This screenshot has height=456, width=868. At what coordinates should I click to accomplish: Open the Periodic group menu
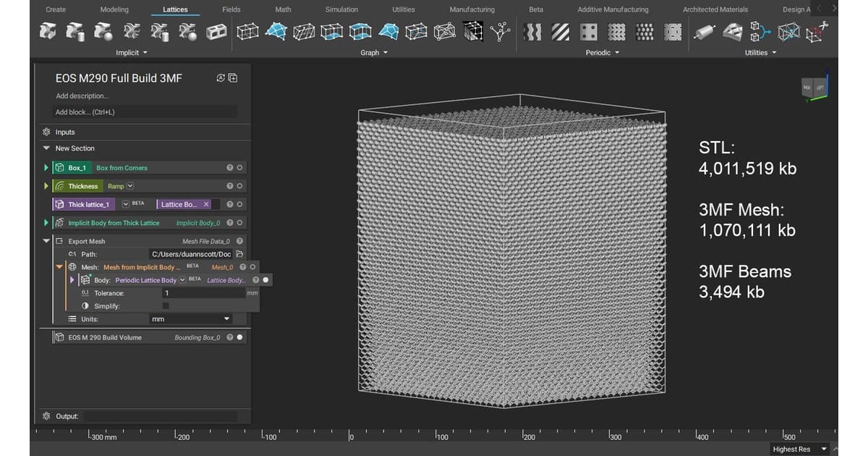[x=602, y=53]
